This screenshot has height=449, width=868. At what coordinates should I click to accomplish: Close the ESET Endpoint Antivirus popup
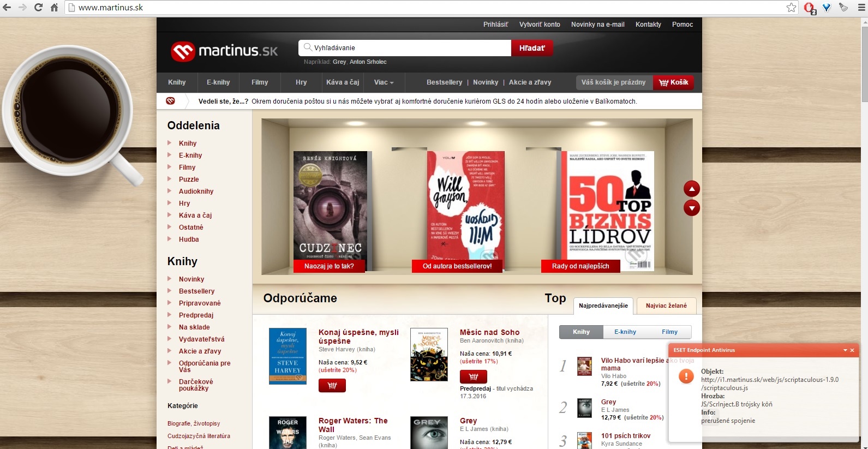point(852,350)
